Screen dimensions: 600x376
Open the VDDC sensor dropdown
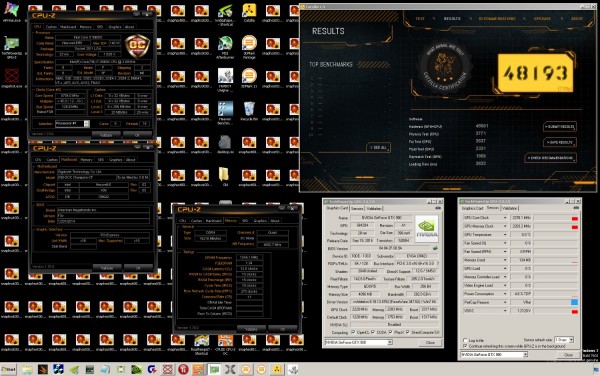pyautogui.click(x=505, y=311)
